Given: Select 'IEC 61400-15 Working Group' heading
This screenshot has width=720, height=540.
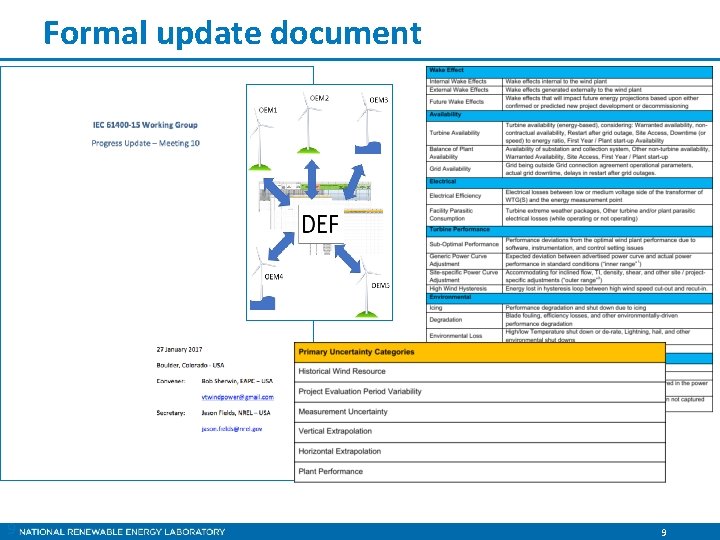Looking at the screenshot, I should point(145,125).
